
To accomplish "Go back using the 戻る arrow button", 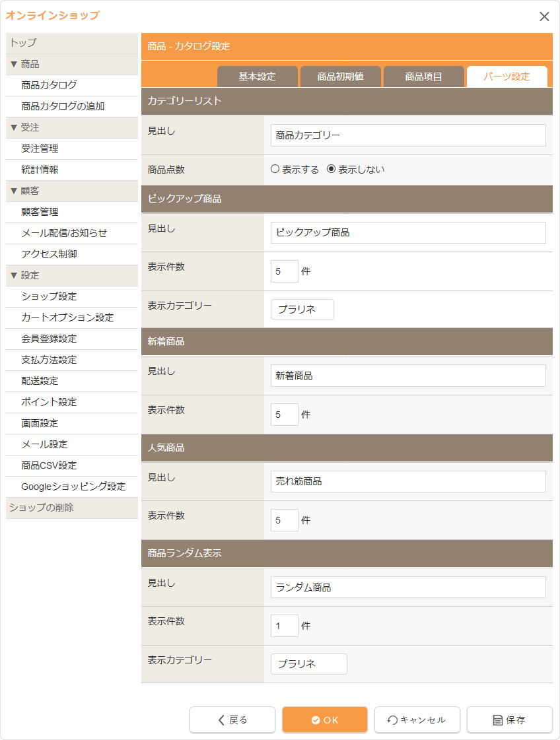I will coord(232,720).
